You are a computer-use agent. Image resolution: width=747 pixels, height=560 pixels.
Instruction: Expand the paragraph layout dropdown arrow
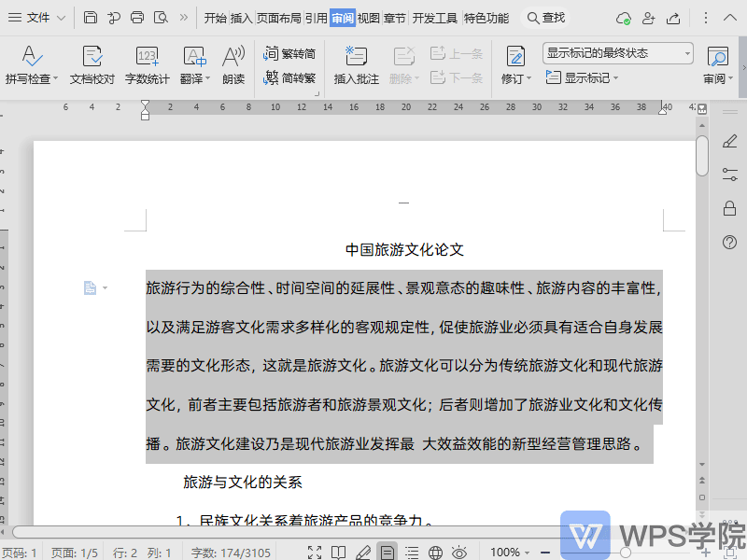tap(105, 287)
